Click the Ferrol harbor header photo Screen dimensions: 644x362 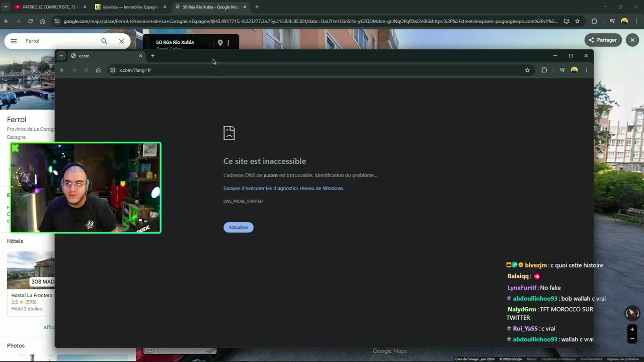coord(27,82)
